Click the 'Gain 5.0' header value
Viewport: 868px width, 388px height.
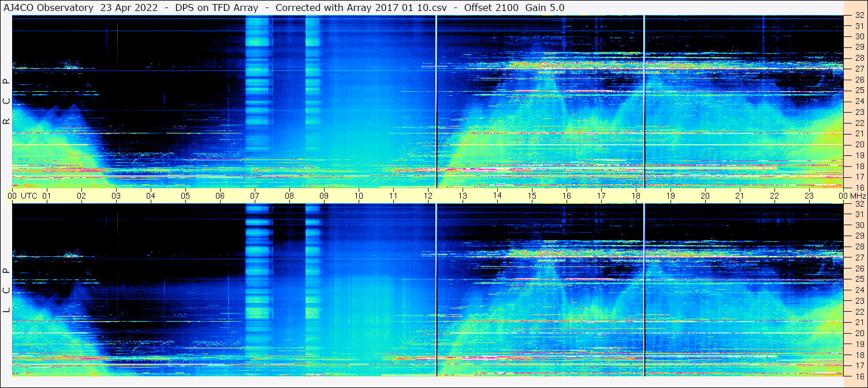(545, 8)
